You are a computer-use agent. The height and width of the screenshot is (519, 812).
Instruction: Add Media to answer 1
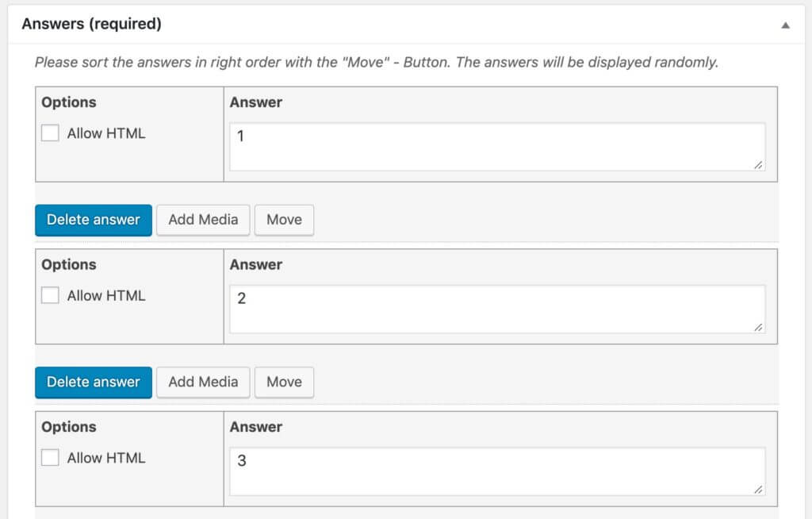point(203,220)
